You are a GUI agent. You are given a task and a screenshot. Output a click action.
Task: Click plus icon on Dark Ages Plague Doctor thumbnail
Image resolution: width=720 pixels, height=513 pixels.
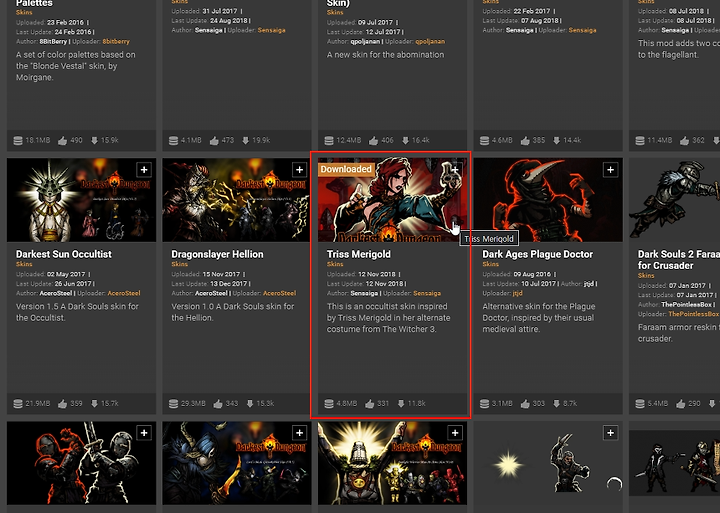[x=610, y=170]
